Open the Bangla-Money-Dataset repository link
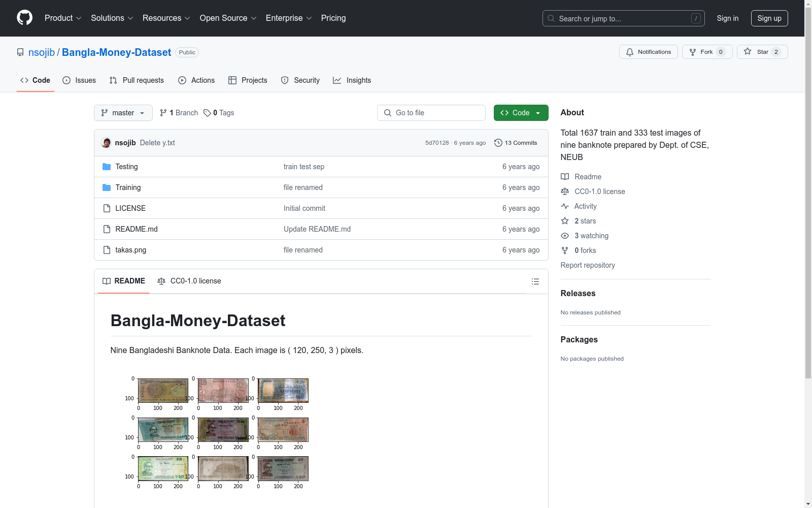 (117, 52)
